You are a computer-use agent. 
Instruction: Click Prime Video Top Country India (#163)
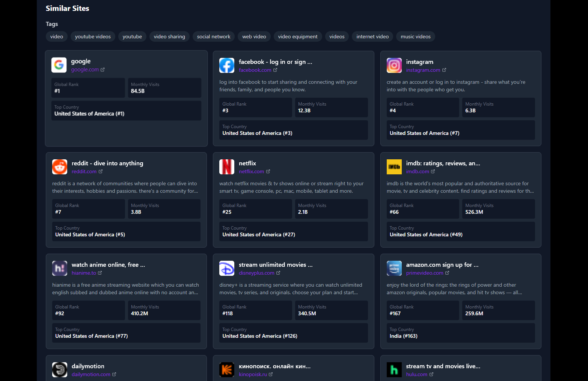click(461, 333)
